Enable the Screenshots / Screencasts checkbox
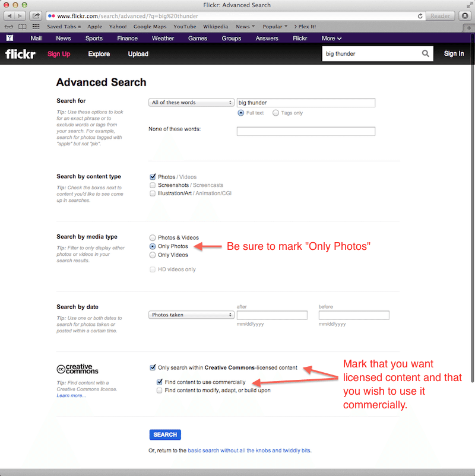Viewport: 475px width, 476px height. pyautogui.click(x=153, y=185)
